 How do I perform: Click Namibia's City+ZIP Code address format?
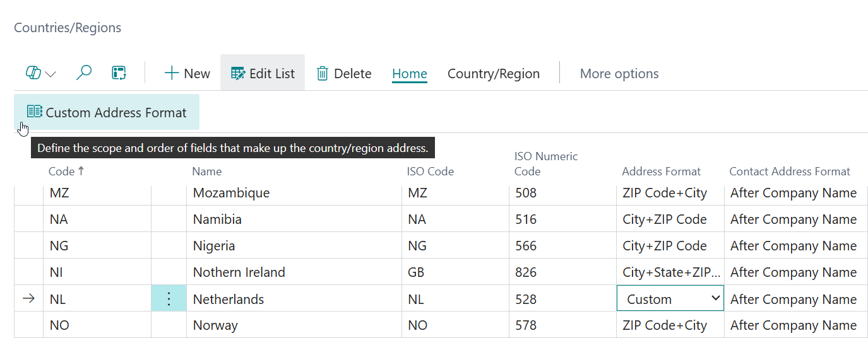pos(664,219)
